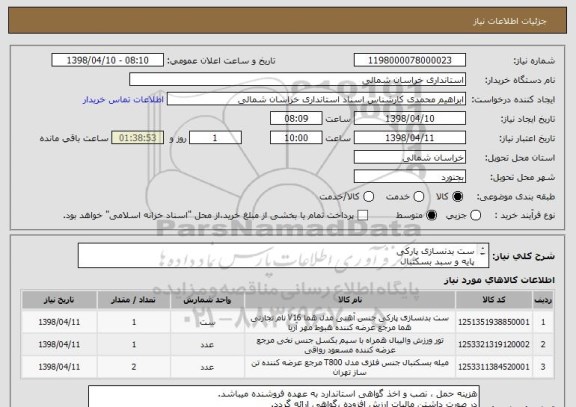Click the basketball pole T800 product name
Screen dimensions: 576x407
pos(350,367)
